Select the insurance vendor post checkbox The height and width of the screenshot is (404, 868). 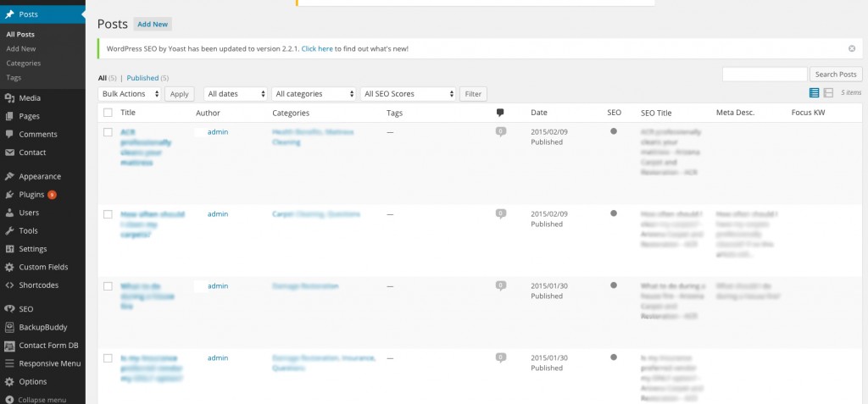108,358
